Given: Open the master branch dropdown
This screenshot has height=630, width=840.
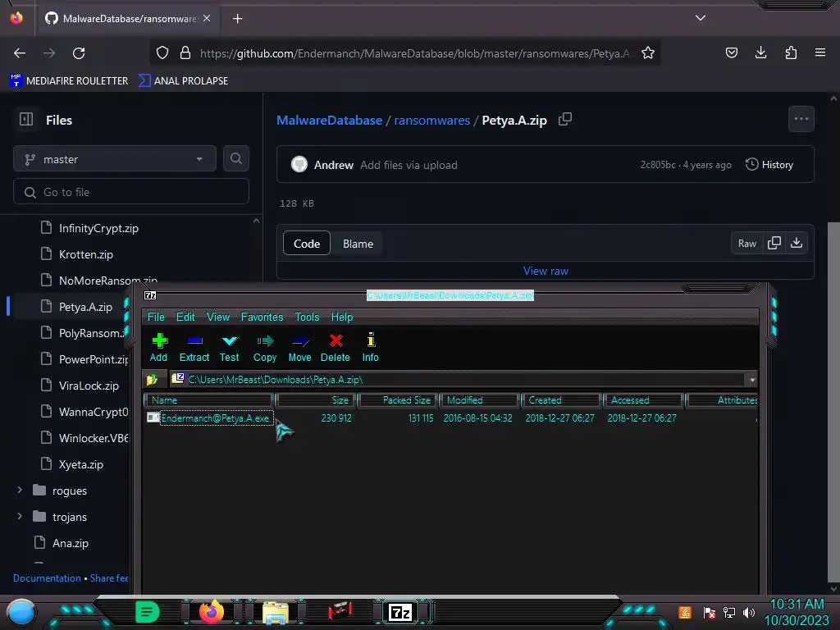Looking at the screenshot, I should point(115,158).
